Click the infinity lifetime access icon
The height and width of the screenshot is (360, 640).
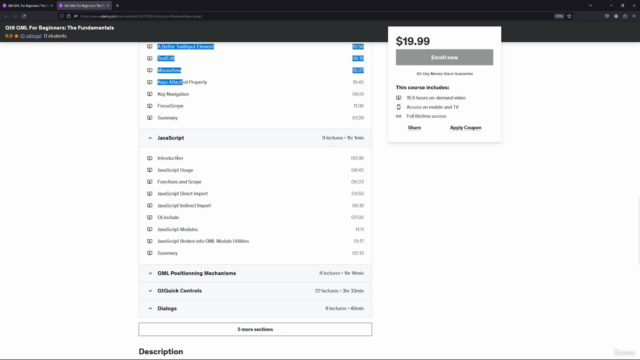(399, 116)
